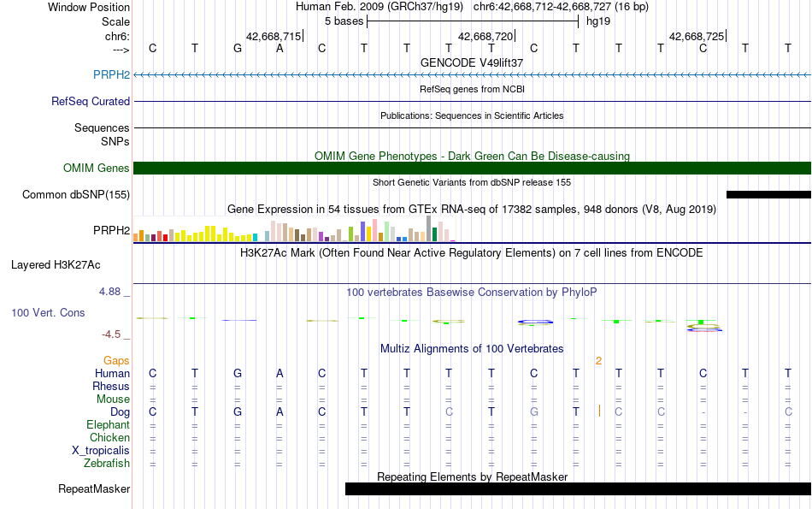Click the Dog species label
Image resolution: width=812 pixels, height=509 pixels.
121,412
